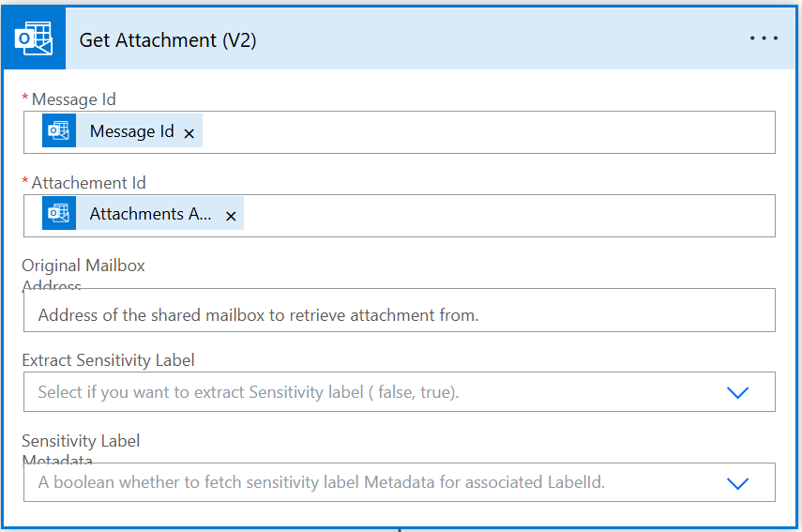Select the Message Id token text

131,131
